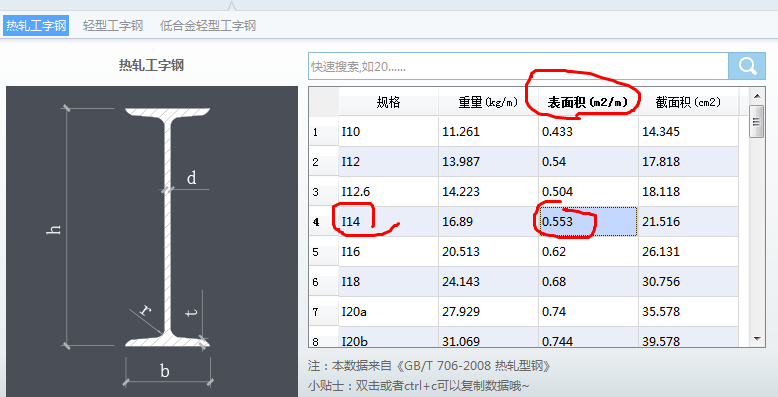778x397 pixels.
Task: Click surface area value 0.68
Action: [x=588, y=282]
